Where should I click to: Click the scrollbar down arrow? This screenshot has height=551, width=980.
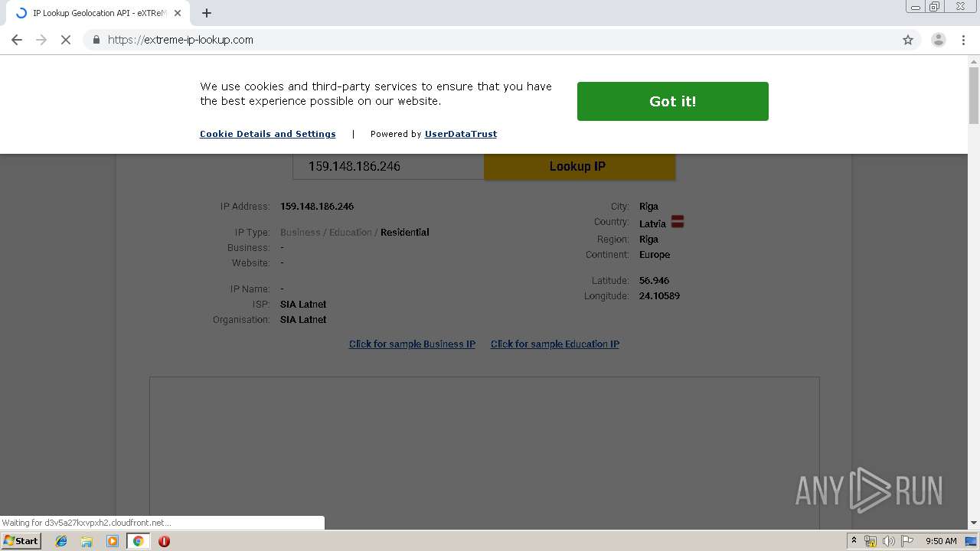(974, 523)
